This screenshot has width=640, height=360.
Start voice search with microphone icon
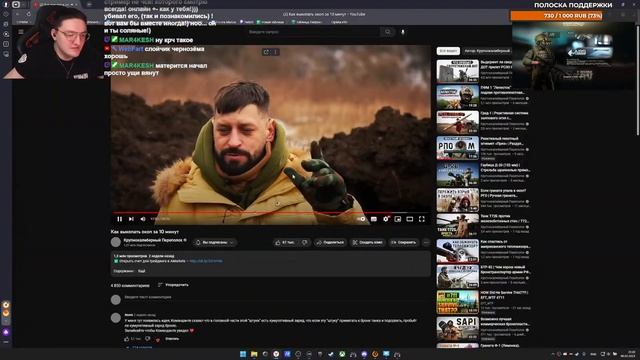coord(403,32)
